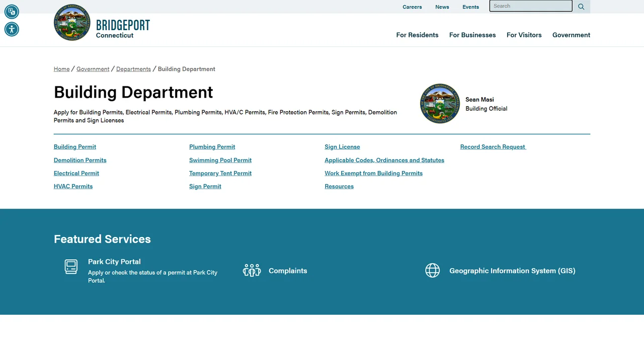Open the For Residents menu
Screen dimensions: 644x362
417,35
